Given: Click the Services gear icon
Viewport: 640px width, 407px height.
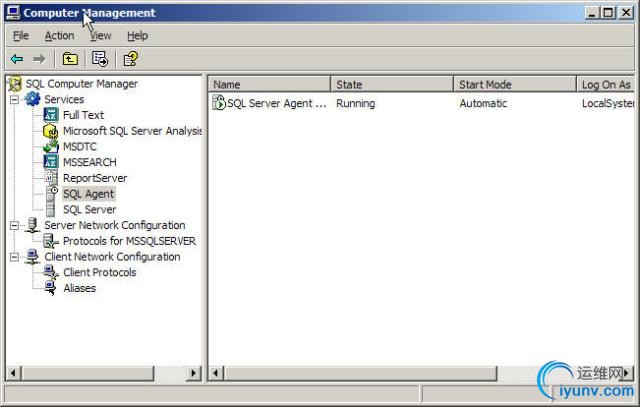Looking at the screenshot, I should pyautogui.click(x=33, y=99).
